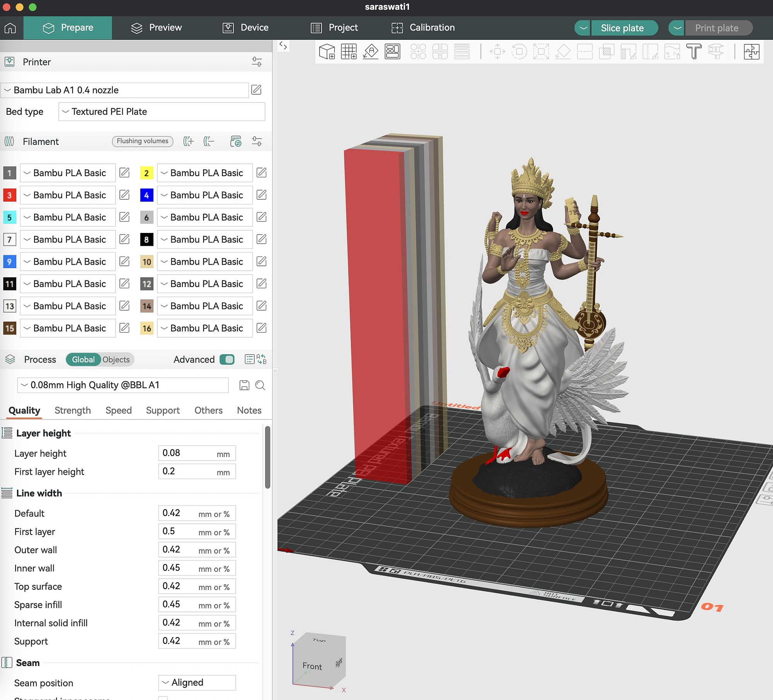Screen dimensions: 773x700
Task: Select Global process scope
Action: pos(83,360)
